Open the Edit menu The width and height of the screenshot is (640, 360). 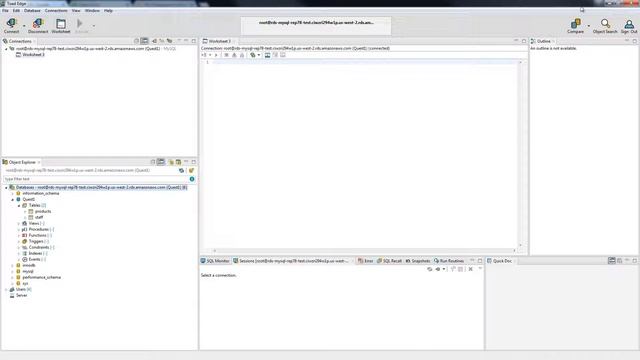(16, 11)
